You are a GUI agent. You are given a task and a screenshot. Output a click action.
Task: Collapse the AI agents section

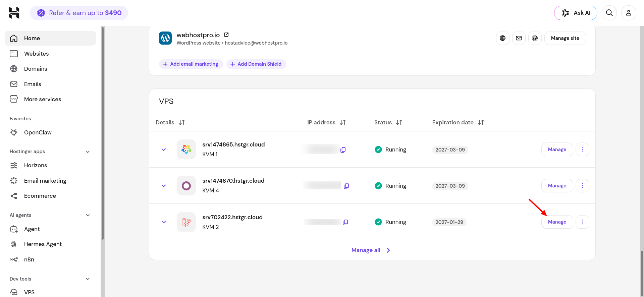pyautogui.click(x=88, y=215)
